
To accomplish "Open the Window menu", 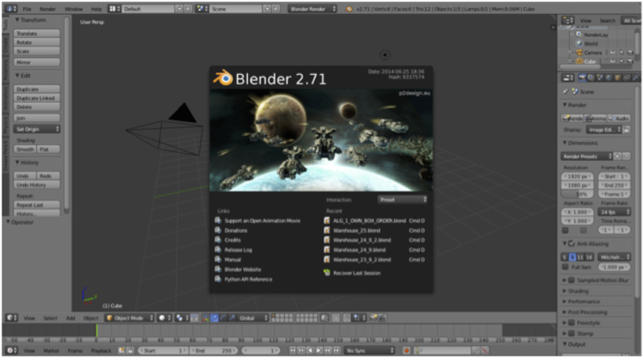I will [73, 9].
